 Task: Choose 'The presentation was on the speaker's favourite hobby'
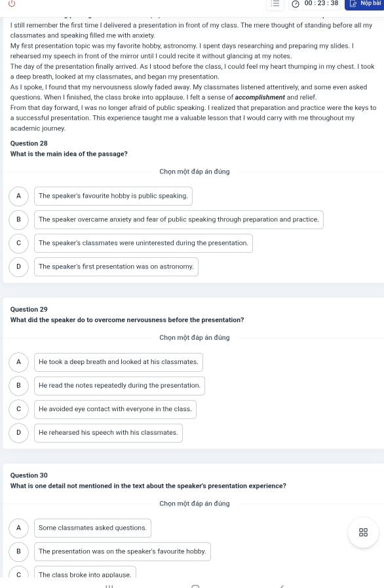[x=123, y=551]
